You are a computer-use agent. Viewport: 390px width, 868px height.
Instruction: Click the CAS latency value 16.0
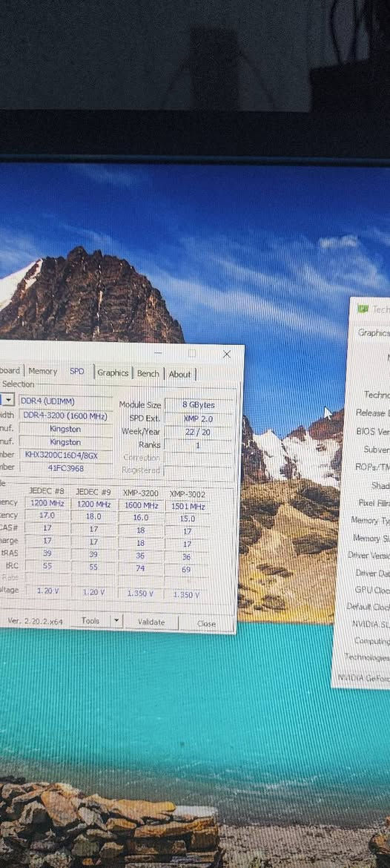(x=141, y=517)
